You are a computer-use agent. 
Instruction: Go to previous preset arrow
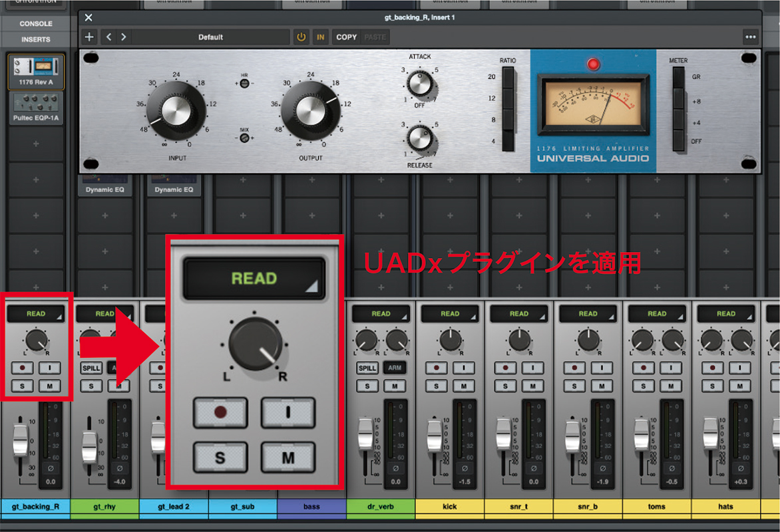108,37
